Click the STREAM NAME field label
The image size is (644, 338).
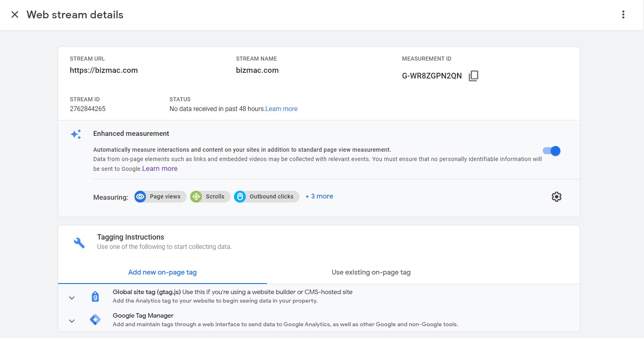(x=256, y=59)
